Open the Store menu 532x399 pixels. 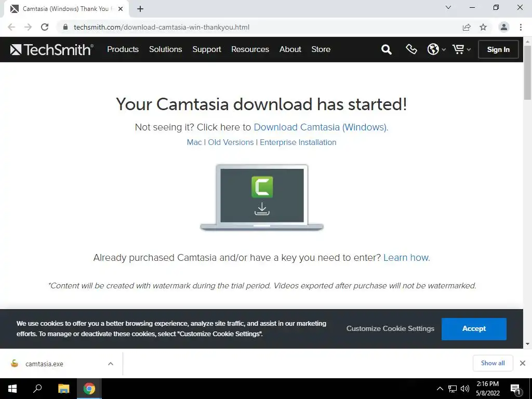(x=321, y=49)
